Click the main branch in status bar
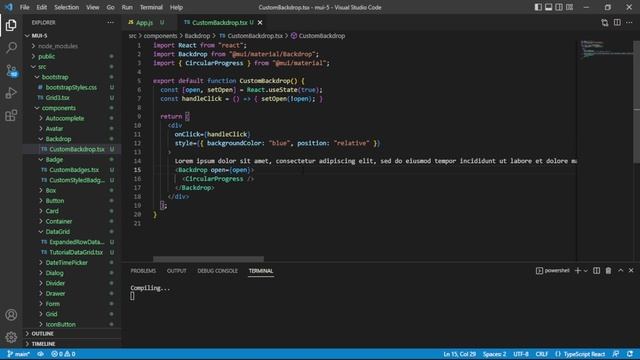Viewport: 640px width, 360px height. pyautogui.click(x=18, y=354)
